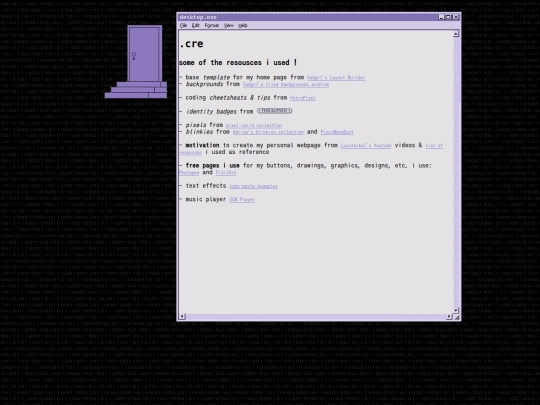Visit the PixelMoonDust link
Screen dimensions: 540x405
pos(337,132)
